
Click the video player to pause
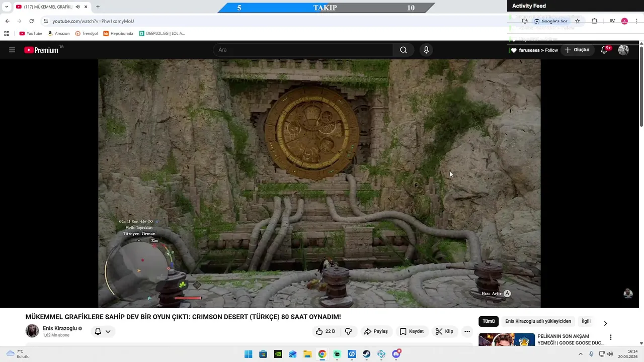coord(319,184)
